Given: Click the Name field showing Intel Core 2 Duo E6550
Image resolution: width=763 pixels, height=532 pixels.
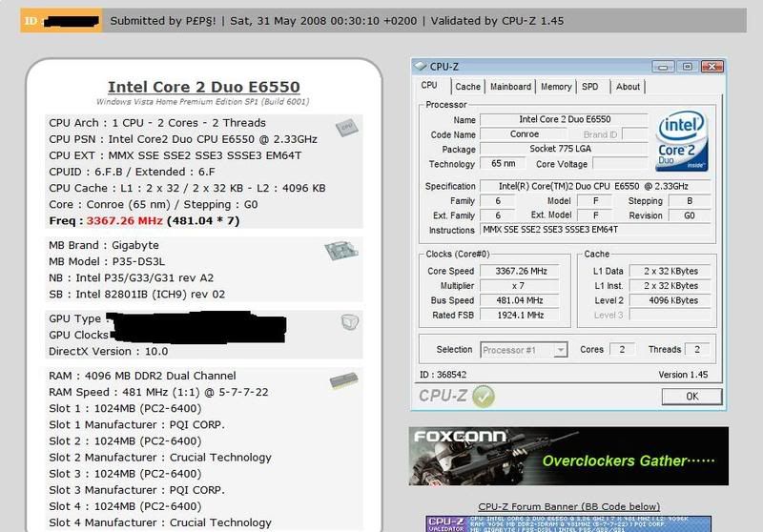Looking at the screenshot, I should click(565, 119).
